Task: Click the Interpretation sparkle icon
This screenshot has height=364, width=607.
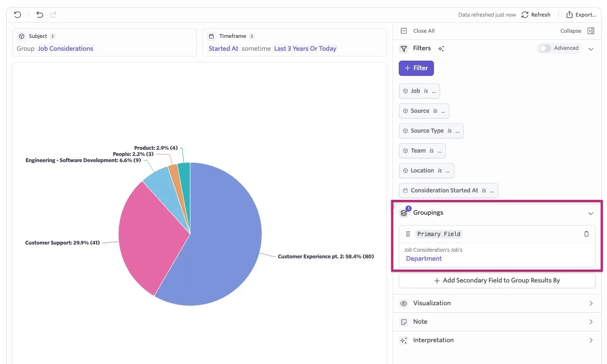Action: tap(404, 340)
